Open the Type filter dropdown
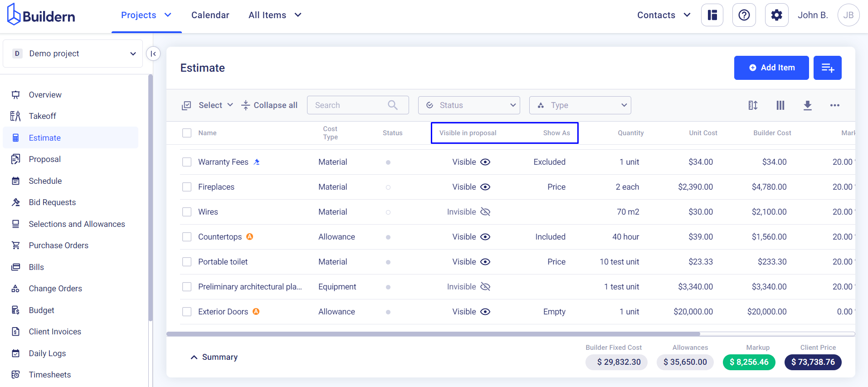 (580, 105)
